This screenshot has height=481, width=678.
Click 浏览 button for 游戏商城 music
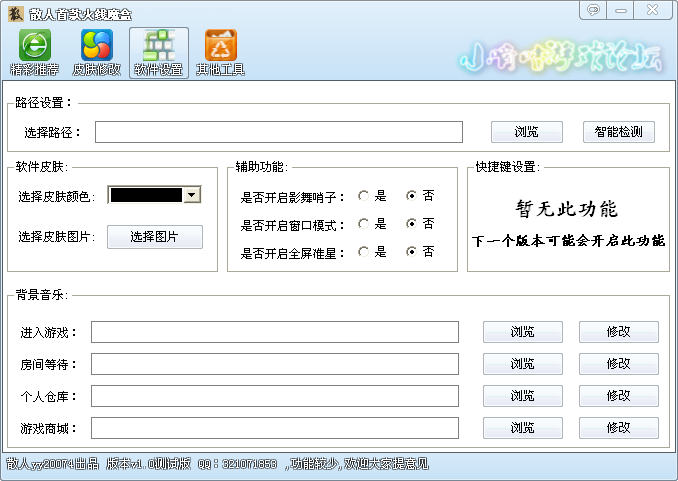coord(523,428)
